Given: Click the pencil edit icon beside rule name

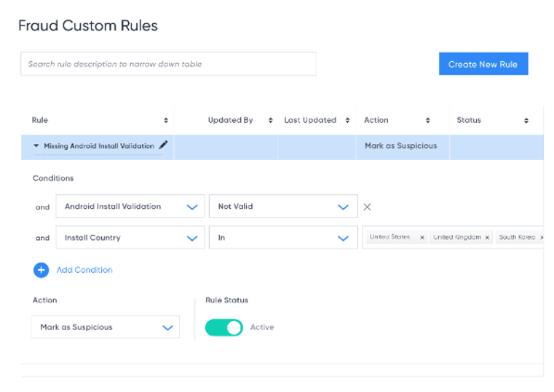Looking at the screenshot, I should point(163,145).
